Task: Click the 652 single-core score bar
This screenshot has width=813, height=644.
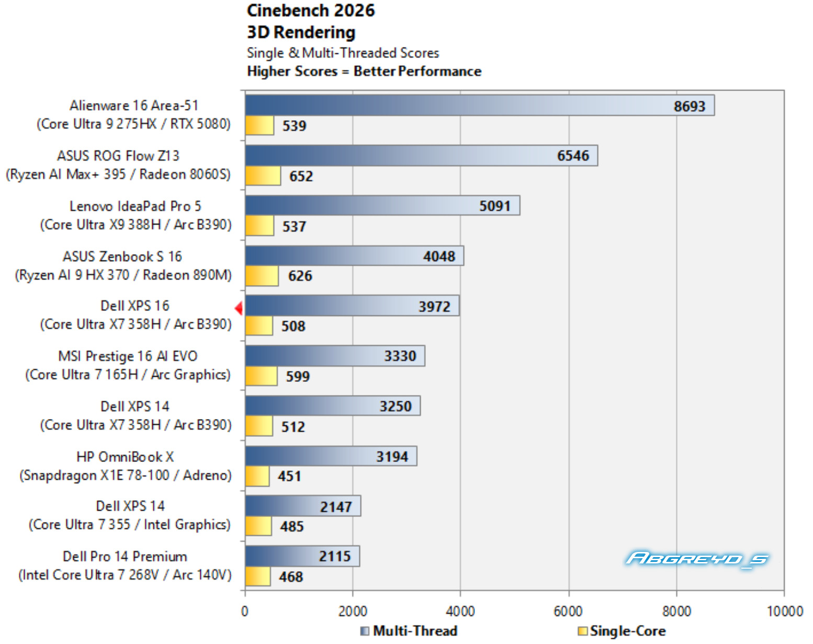Action: (263, 176)
